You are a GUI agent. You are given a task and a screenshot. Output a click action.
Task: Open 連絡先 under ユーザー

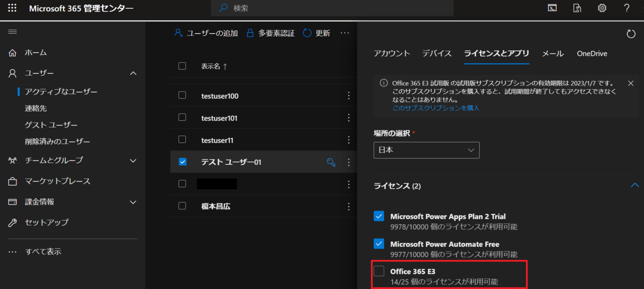tap(36, 108)
